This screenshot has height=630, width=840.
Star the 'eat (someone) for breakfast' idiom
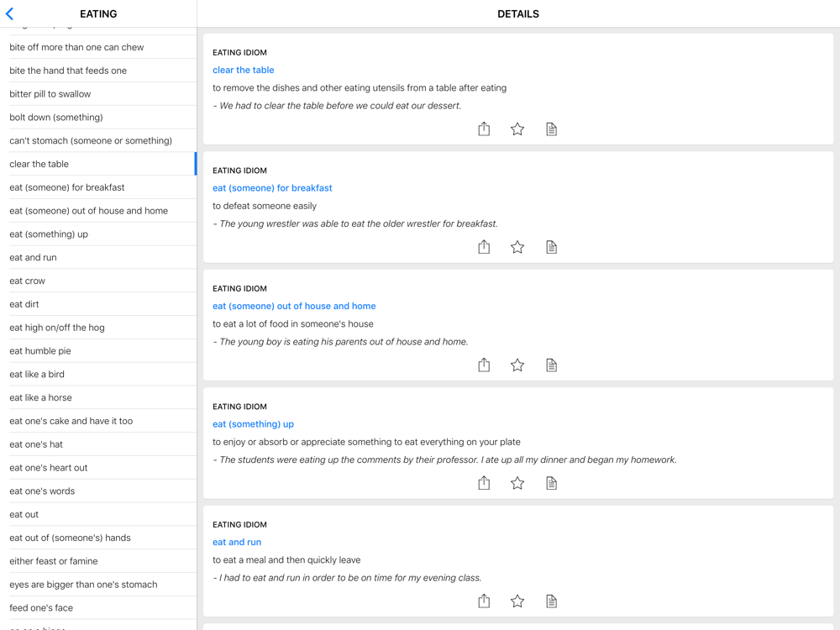[517, 247]
